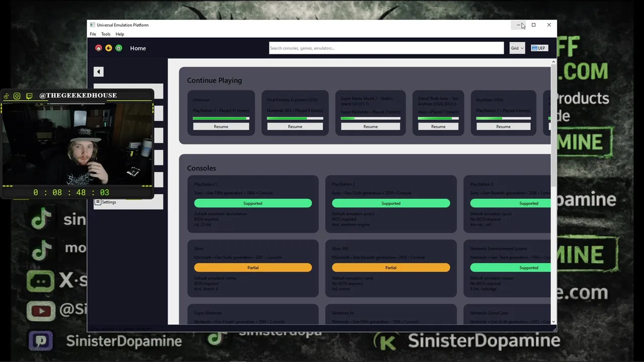The height and width of the screenshot is (362, 644).
Task: Click Partial badge on Xbox card
Action: pyautogui.click(x=253, y=267)
